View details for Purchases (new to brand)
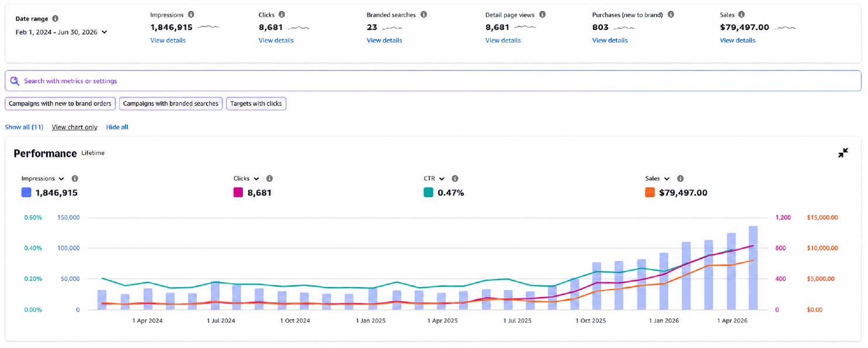The image size is (868, 348). pos(610,40)
